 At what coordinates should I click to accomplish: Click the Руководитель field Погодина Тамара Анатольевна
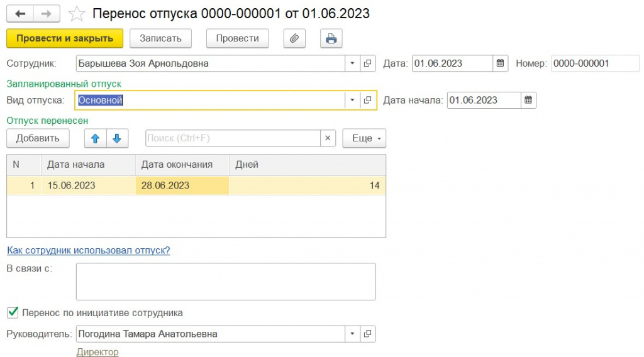(210, 334)
